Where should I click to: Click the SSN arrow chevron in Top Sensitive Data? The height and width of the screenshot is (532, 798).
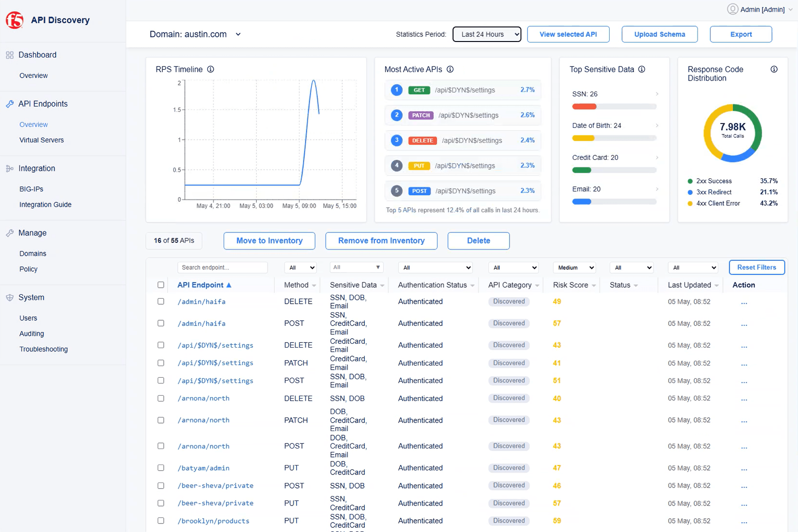point(657,94)
